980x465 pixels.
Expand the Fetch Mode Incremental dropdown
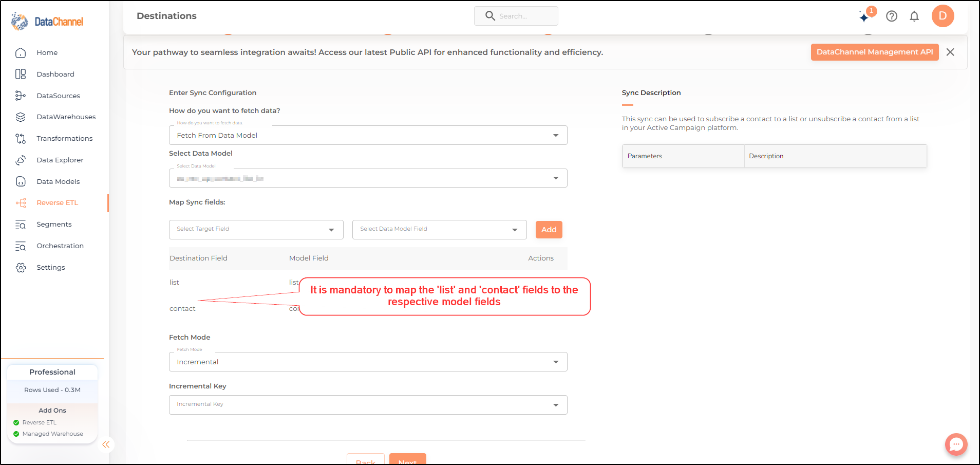pyautogui.click(x=368, y=362)
